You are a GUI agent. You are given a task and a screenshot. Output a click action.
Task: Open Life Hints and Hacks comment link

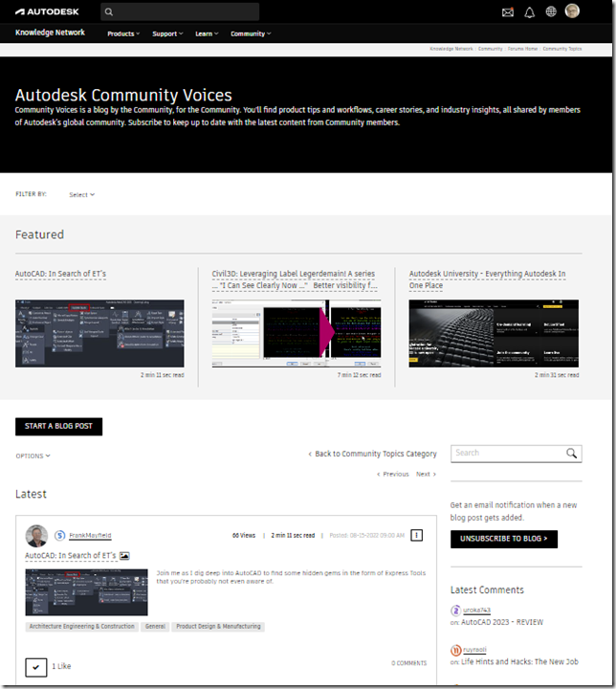click(x=519, y=662)
